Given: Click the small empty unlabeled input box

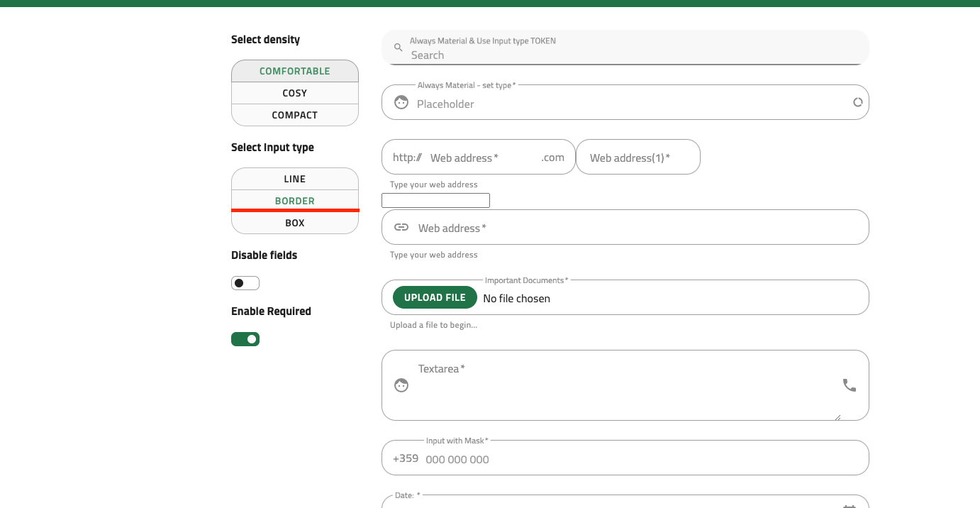Looking at the screenshot, I should [x=435, y=201].
